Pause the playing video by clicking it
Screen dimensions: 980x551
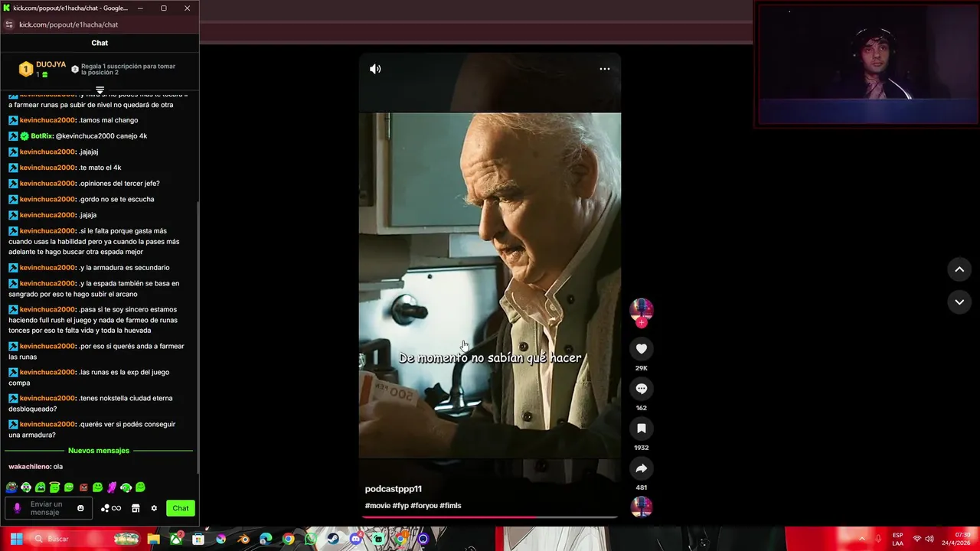click(x=490, y=285)
